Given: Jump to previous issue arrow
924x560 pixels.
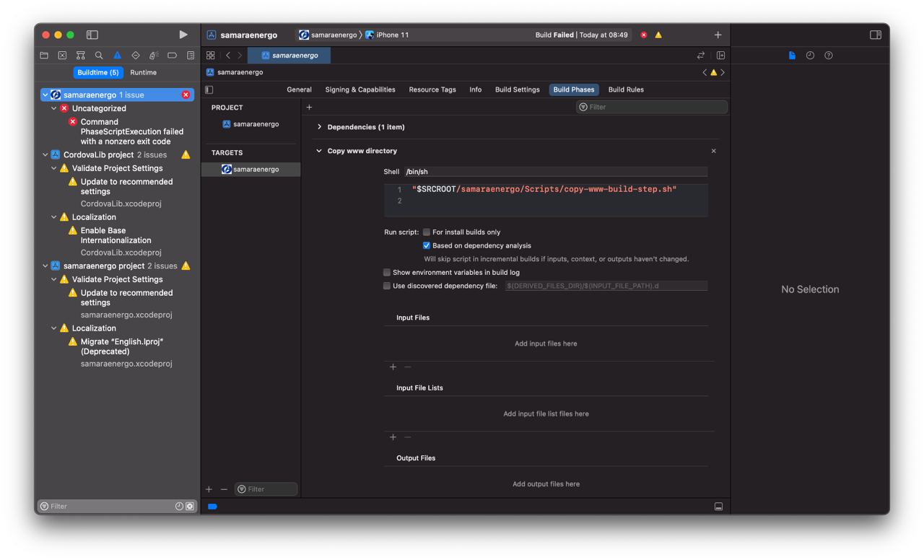Looking at the screenshot, I should 705,72.
